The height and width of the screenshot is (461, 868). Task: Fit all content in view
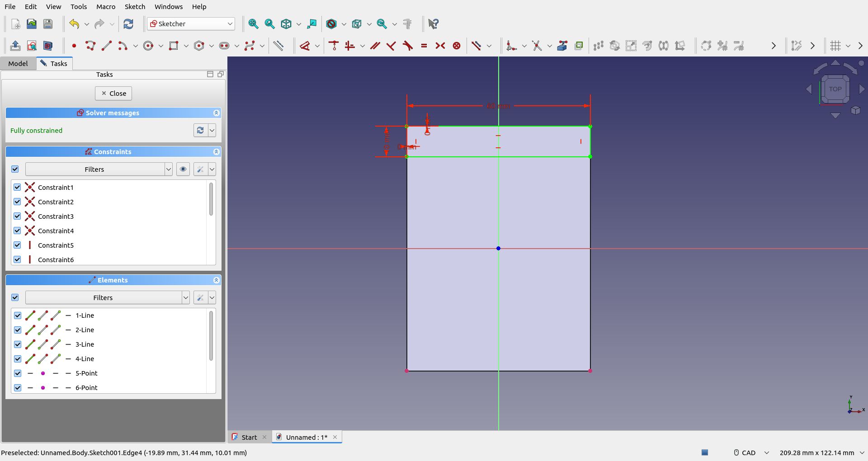[253, 24]
